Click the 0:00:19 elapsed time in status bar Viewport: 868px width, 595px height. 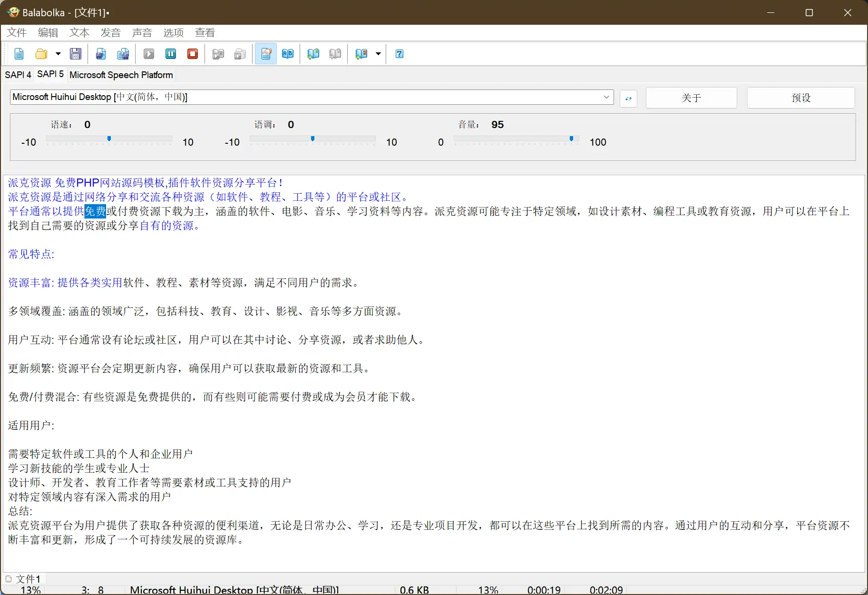(x=544, y=590)
